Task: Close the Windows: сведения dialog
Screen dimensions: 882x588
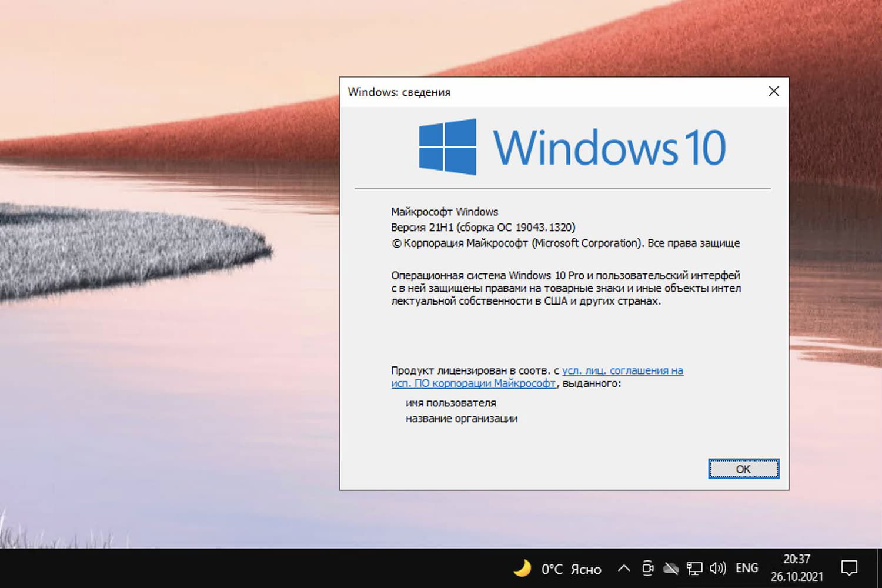Action: point(774,92)
